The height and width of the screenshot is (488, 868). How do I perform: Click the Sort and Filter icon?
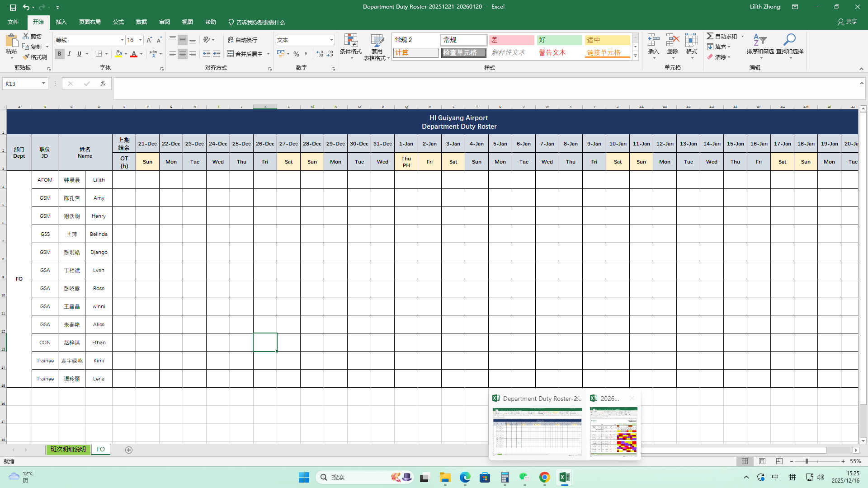click(759, 41)
